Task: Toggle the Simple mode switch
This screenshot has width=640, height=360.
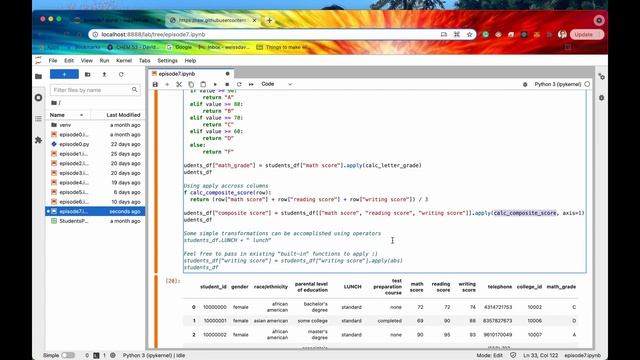Action: [x=68, y=356]
